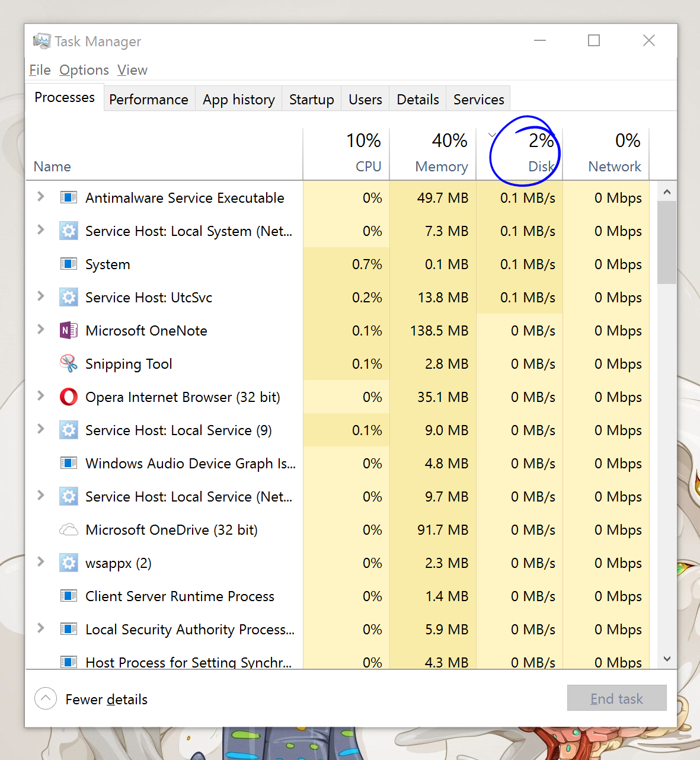Switch to the App history tab
This screenshot has height=760, width=700.
coord(239,99)
